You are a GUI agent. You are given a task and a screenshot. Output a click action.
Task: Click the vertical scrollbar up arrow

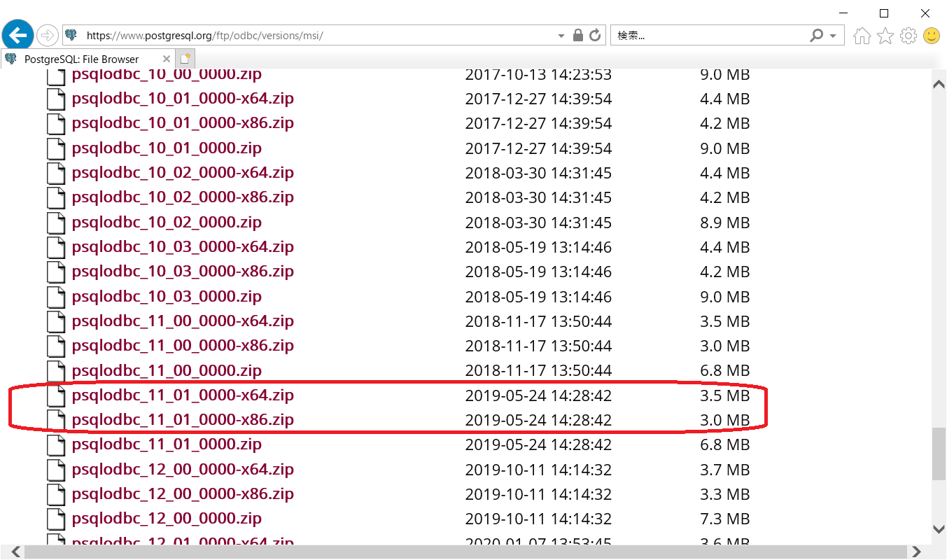(939, 84)
